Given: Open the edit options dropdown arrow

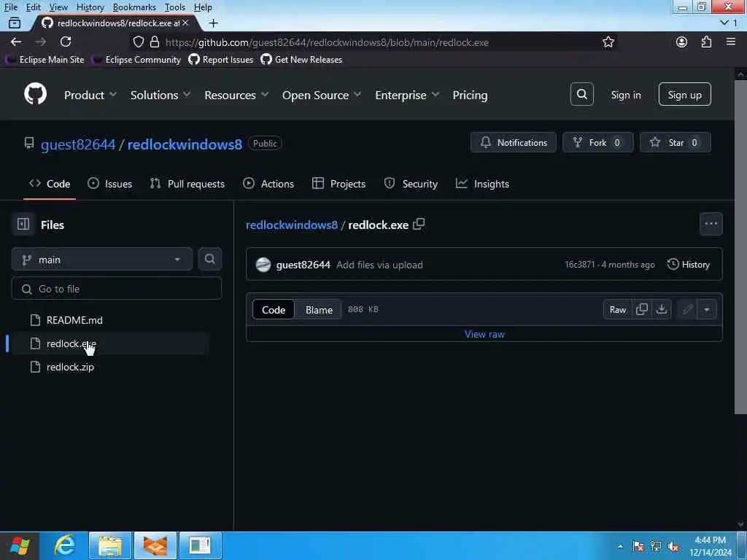Looking at the screenshot, I should click(x=706, y=309).
